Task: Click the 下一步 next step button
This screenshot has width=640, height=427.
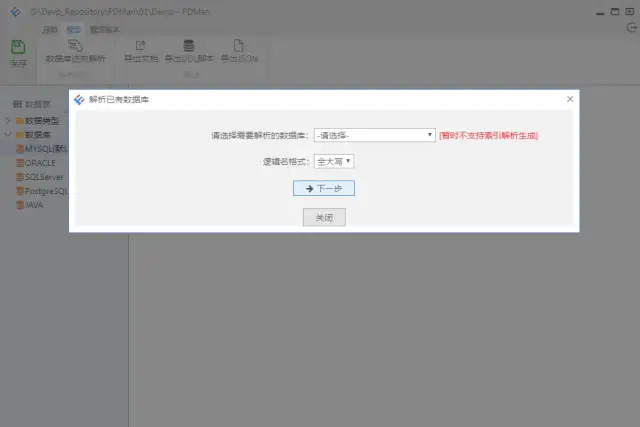Action: pyautogui.click(x=324, y=188)
